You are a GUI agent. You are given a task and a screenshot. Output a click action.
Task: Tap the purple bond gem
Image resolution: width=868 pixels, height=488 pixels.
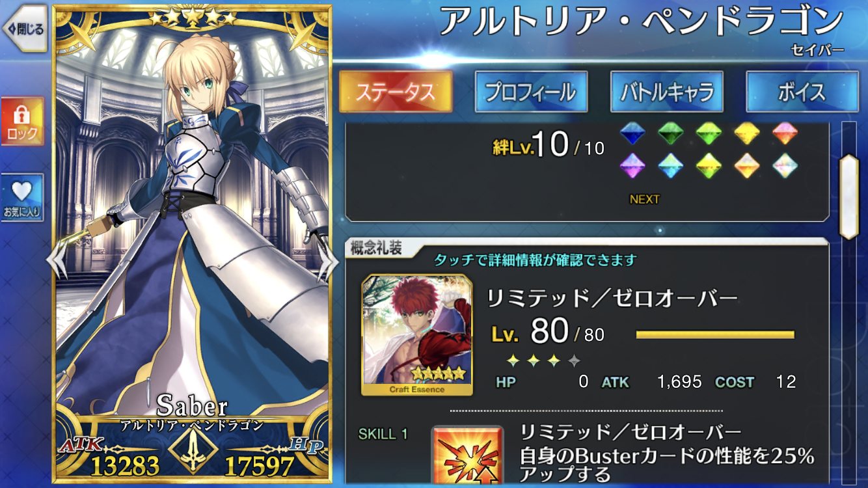632,165
